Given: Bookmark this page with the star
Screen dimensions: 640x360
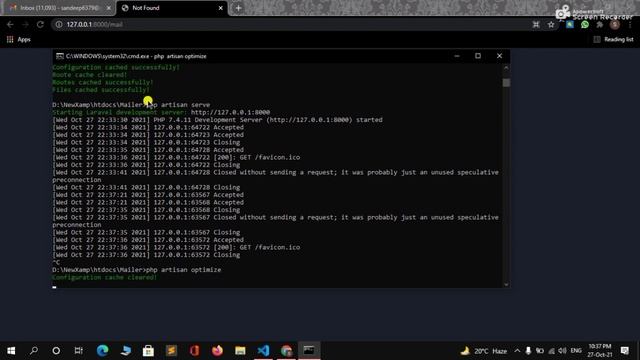Looking at the screenshot, I should [x=551, y=24].
